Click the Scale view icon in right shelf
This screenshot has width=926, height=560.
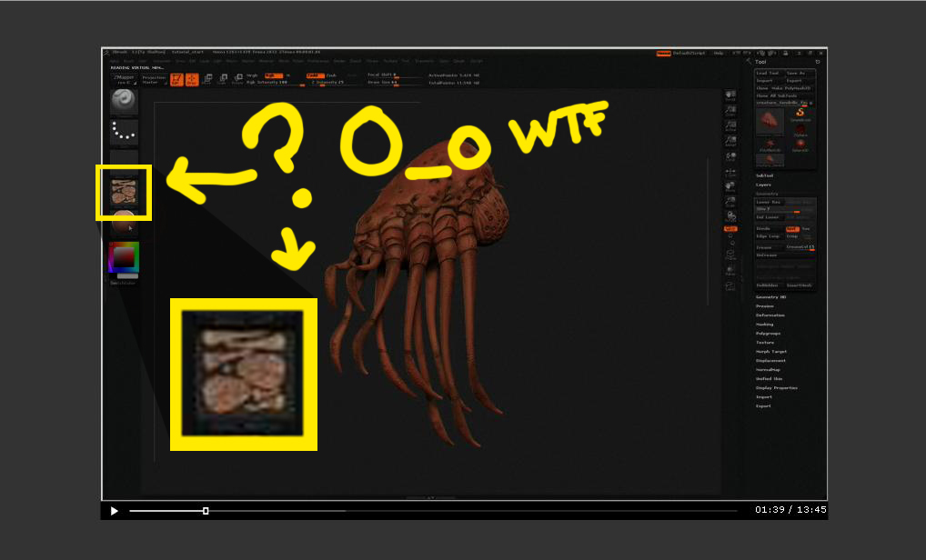click(x=731, y=201)
